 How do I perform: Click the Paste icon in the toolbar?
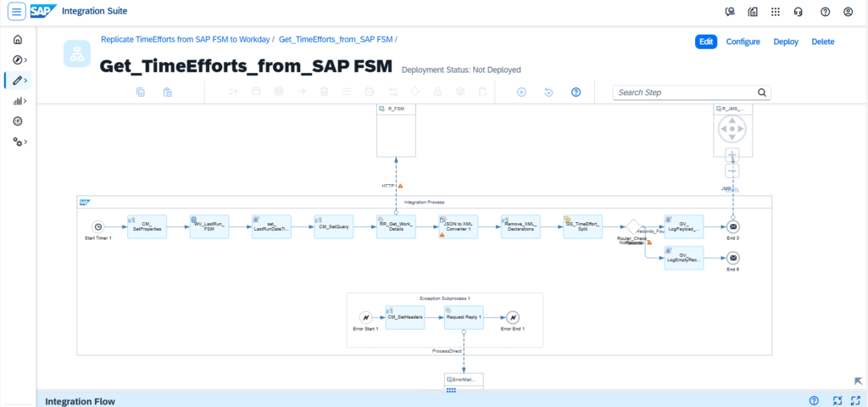(x=168, y=92)
